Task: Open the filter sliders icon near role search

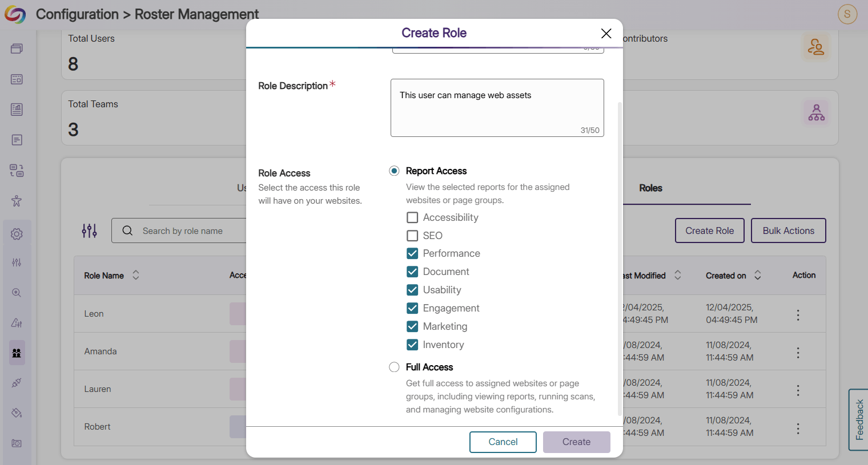Action: coord(89,231)
